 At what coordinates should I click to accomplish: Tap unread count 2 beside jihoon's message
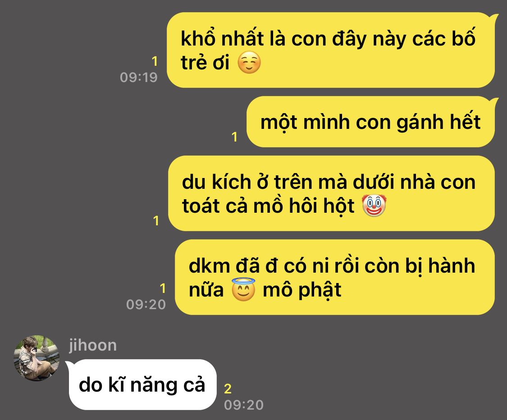pyautogui.click(x=228, y=389)
